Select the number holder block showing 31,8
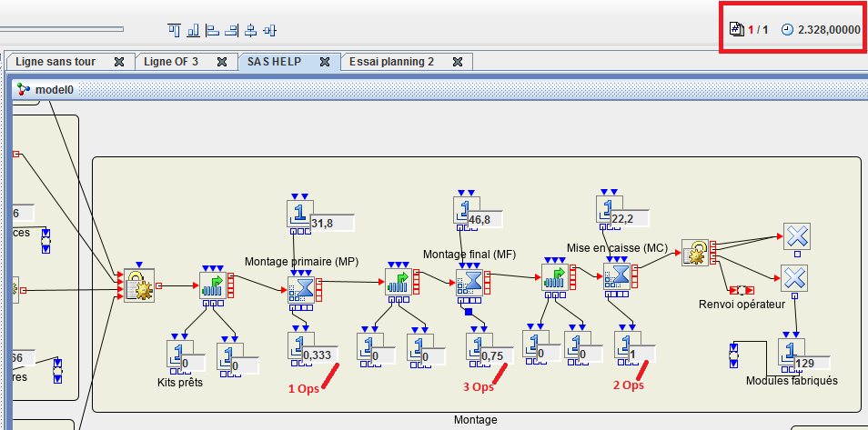The image size is (868, 430). pos(300,214)
